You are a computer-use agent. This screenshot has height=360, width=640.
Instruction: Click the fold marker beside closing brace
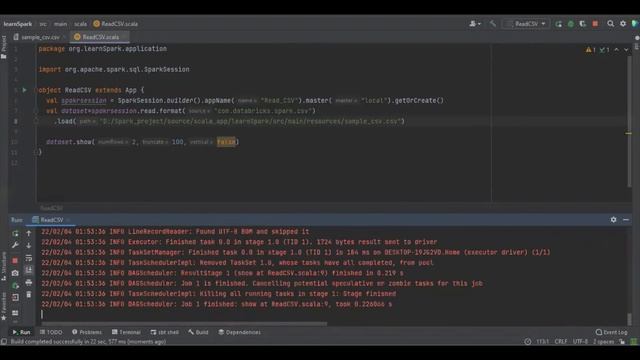(36, 152)
